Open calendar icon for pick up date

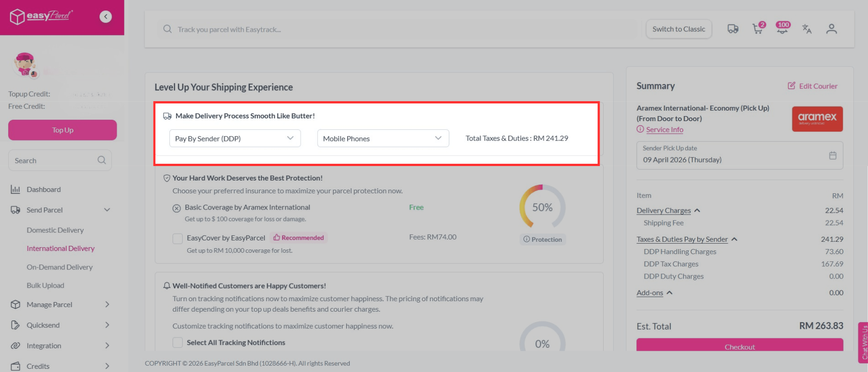click(832, 156)
